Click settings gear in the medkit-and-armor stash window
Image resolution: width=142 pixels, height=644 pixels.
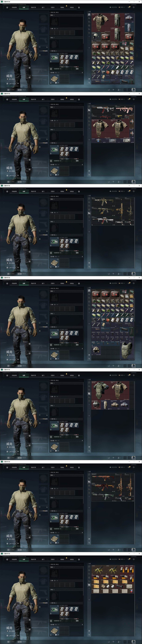click(134, 7)
